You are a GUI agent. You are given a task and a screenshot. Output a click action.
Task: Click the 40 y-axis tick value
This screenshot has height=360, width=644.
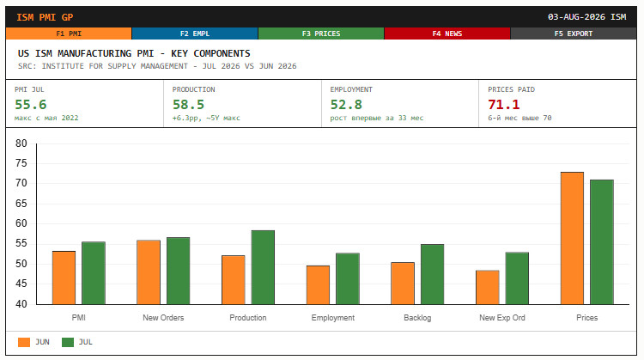(x=21, y=304)
